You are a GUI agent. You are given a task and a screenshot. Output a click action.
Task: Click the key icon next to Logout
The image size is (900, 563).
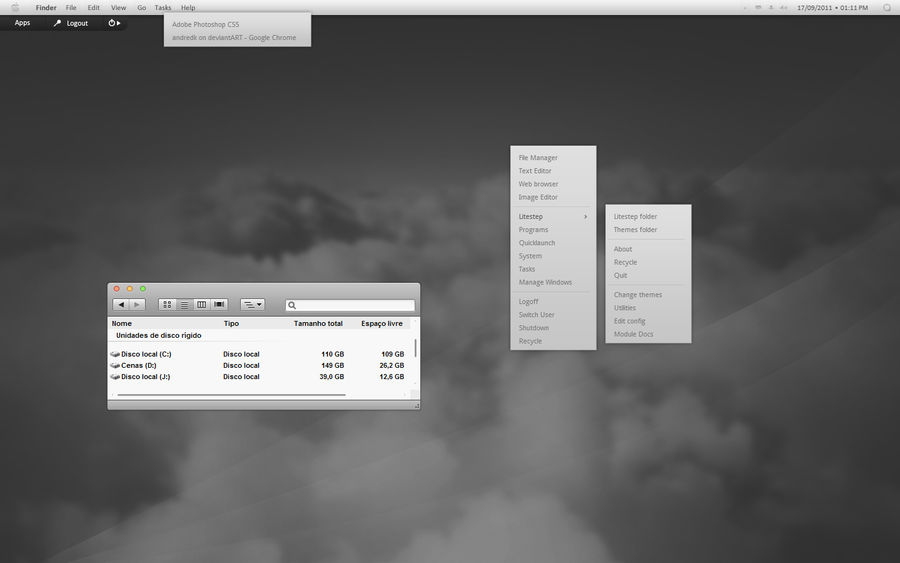pyautogui.click(x=57, y=23)
